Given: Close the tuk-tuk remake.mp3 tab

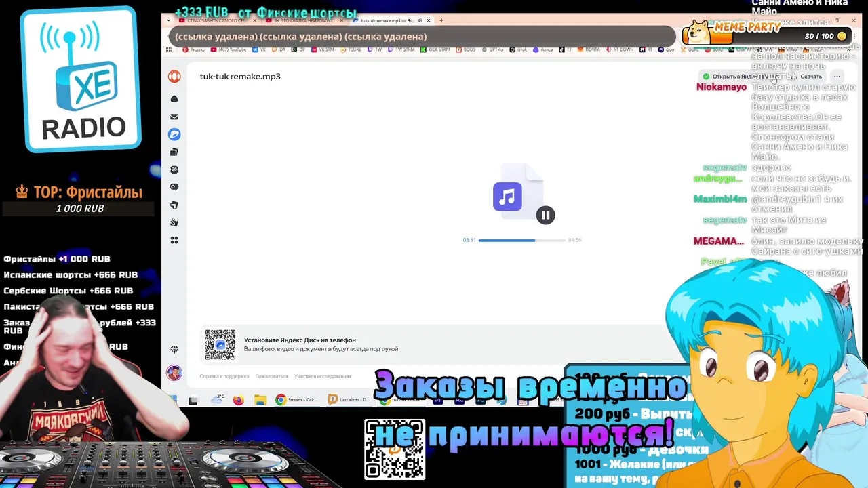Looking at the screenshot, I should pos(428,20).
